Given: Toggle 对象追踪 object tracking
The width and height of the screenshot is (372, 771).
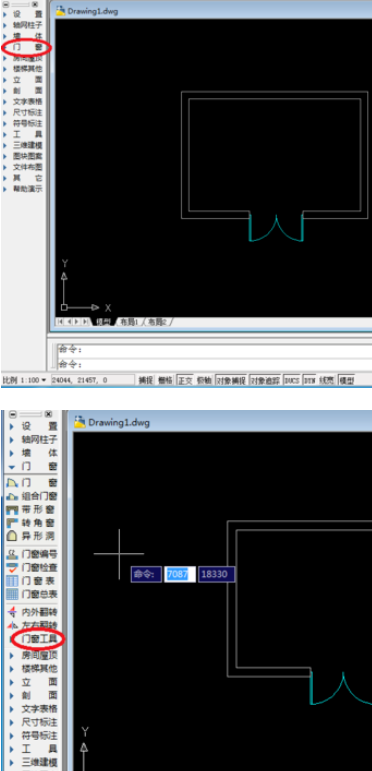Looking at the screenshot, I should tap(265, 380).
